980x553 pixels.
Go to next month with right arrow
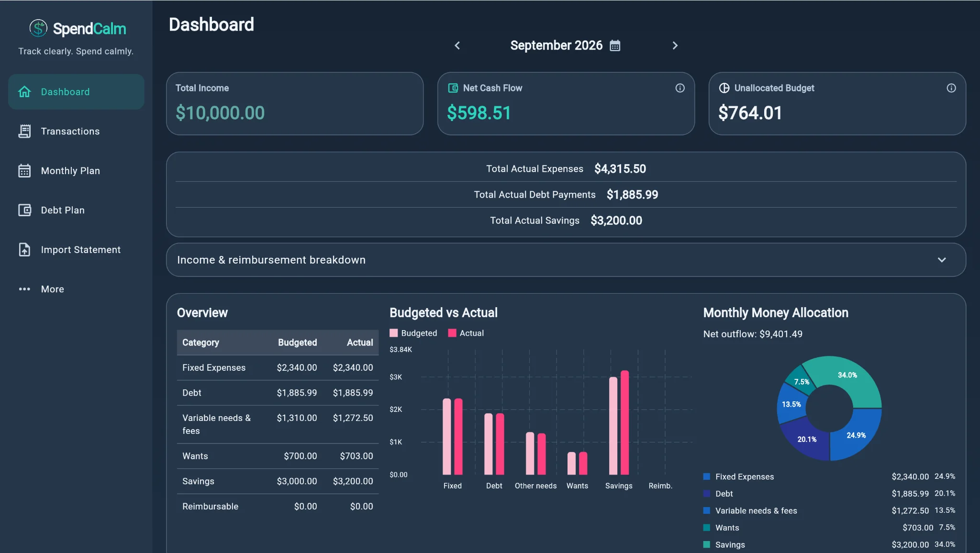pos(675,45)
